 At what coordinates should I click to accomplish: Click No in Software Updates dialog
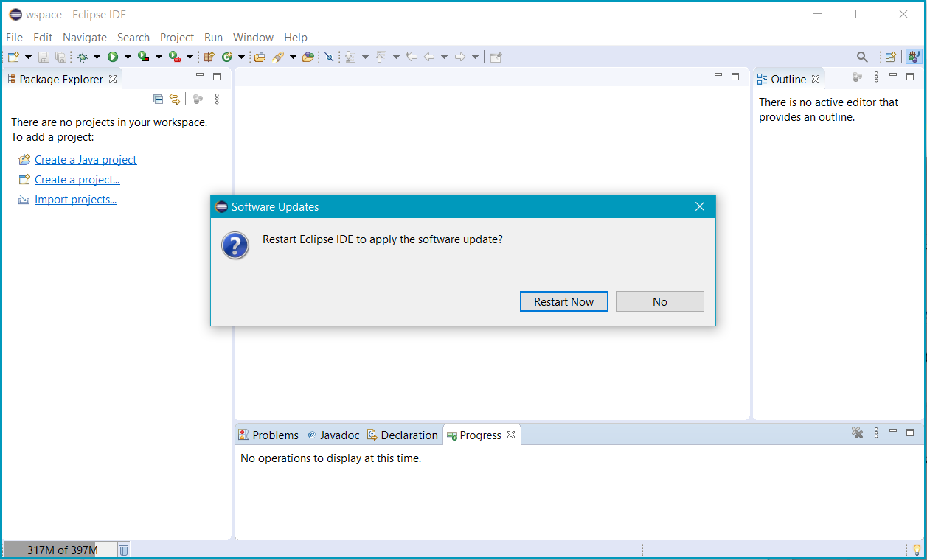(x=660, y=301)
